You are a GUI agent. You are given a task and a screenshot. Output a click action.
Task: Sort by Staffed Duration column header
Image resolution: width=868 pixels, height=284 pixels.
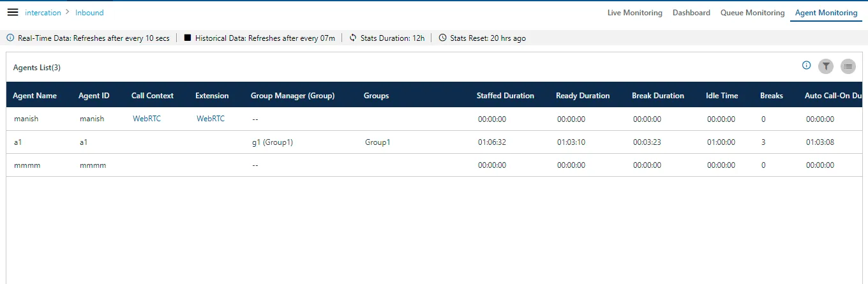pyautogui.click(x=505, y=96)
